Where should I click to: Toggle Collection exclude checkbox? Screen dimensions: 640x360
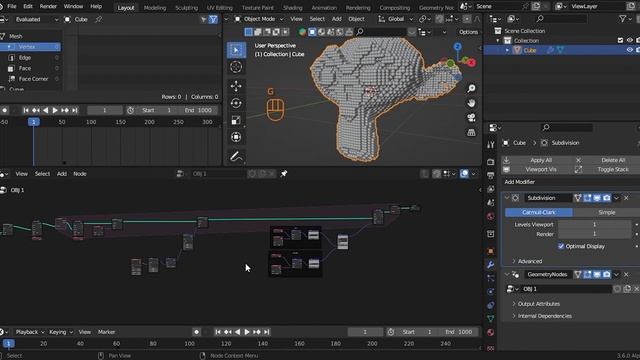click(620, 40)
